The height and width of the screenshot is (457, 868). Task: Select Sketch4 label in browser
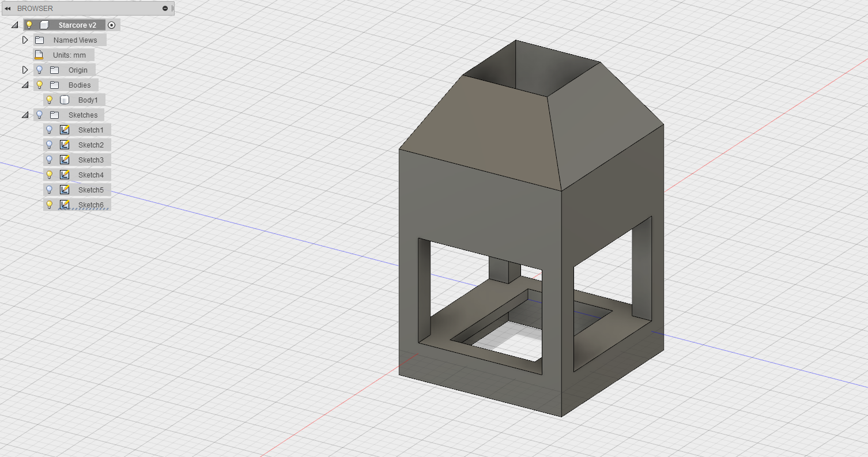(x=91, y=175)
